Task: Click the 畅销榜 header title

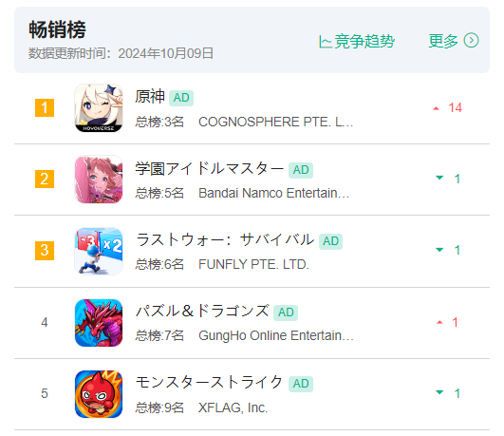Action: point(57,29)
